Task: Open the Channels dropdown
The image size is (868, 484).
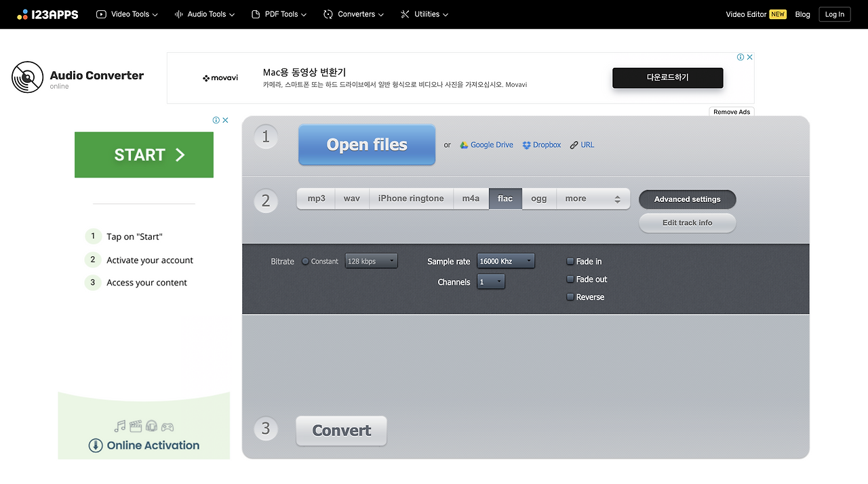Action: coord(490,281)
